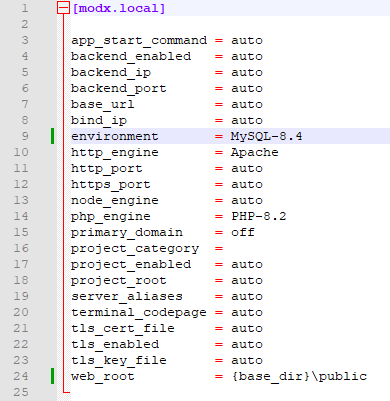Click the auto value of server_aliases

click(x=247, y=297)
